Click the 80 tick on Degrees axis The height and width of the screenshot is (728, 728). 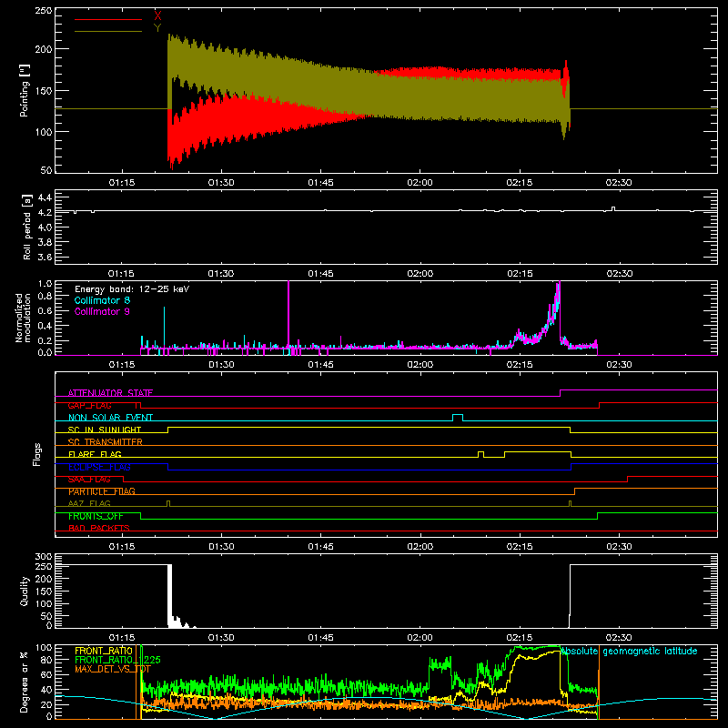(46, 661)
